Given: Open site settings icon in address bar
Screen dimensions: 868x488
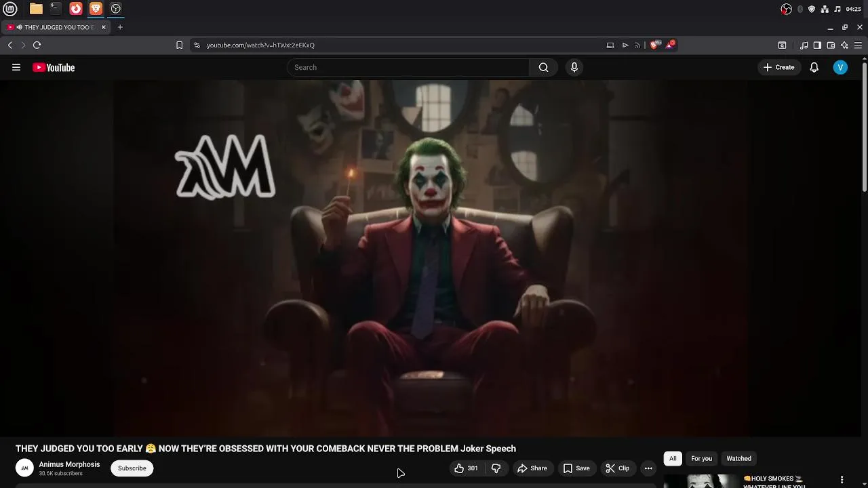Looking at the screenshot, I should pyautogui.click(x=197, y=45).
